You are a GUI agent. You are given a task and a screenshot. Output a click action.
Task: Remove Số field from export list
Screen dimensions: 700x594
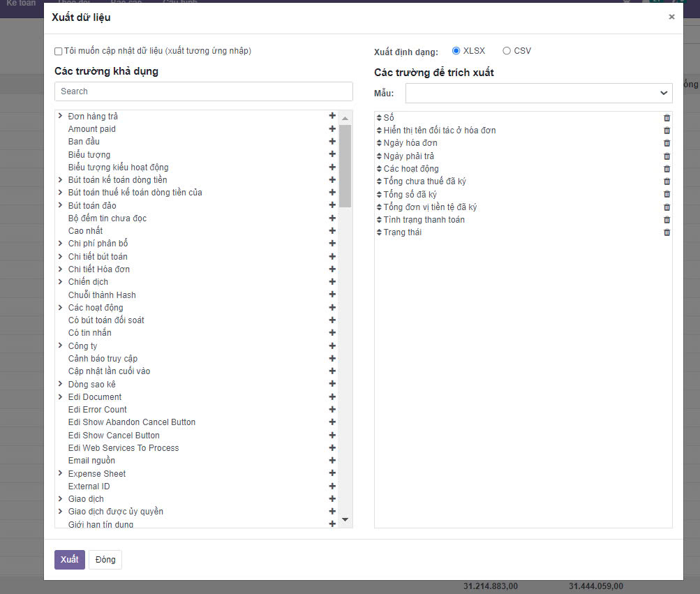[667, 118]
